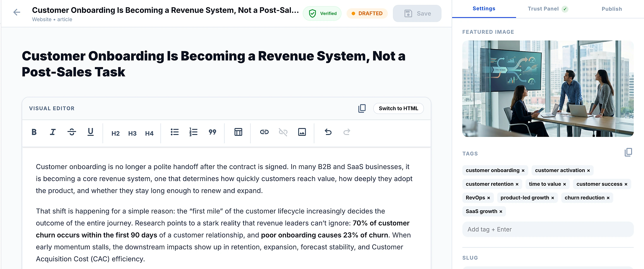The image size is (644, 269).
Task: Toggle bold formatting
Action: coord(34,132)
